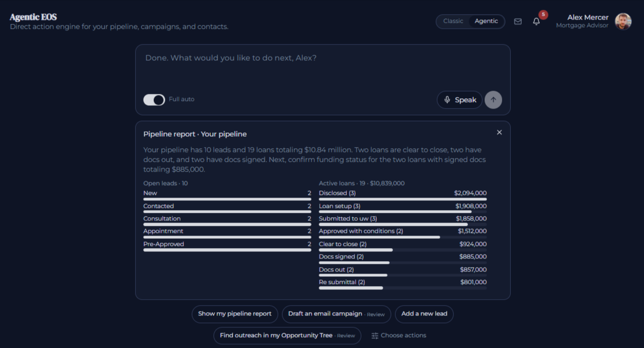The image size is (644, 348).
Task: Start voice input with Speak button
Action: [460, 100]
